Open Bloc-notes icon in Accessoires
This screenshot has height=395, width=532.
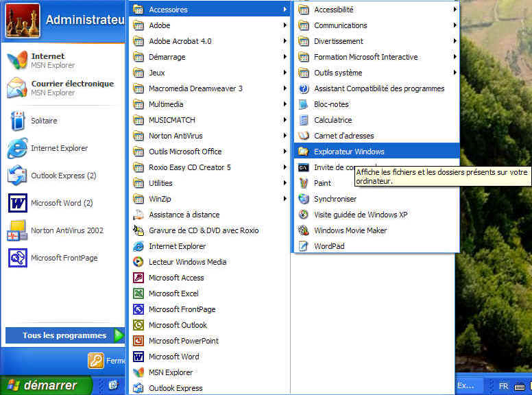click(303, 104)
